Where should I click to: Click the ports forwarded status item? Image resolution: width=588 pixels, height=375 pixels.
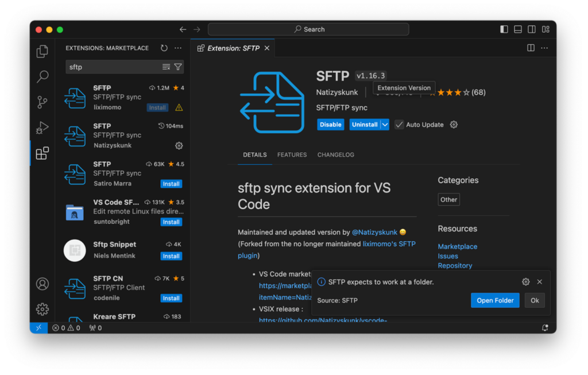pyautogui.click(x=96, y=328)
